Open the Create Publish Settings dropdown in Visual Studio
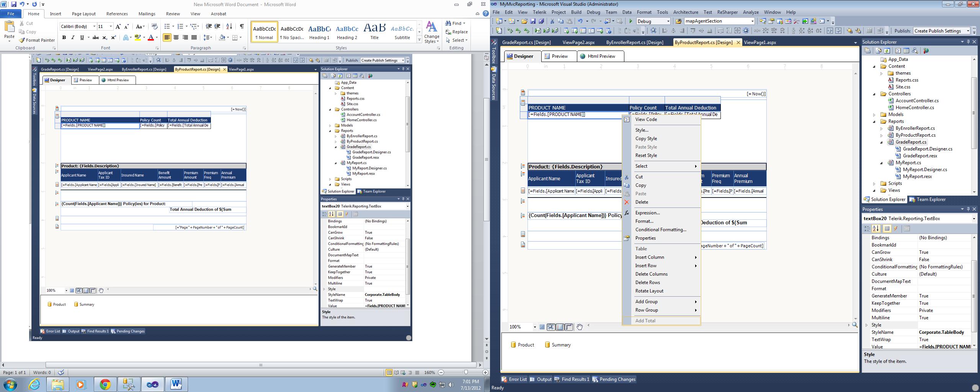 pyautogui.click(x=968, y=31)
